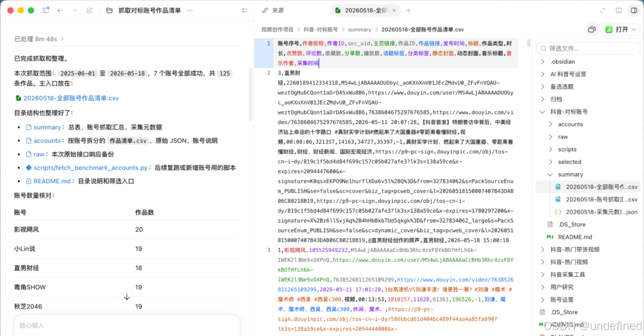Expand the 已处理 8m 48s details
The width and height of the screenshot is (644, 336).
(39, 39)
